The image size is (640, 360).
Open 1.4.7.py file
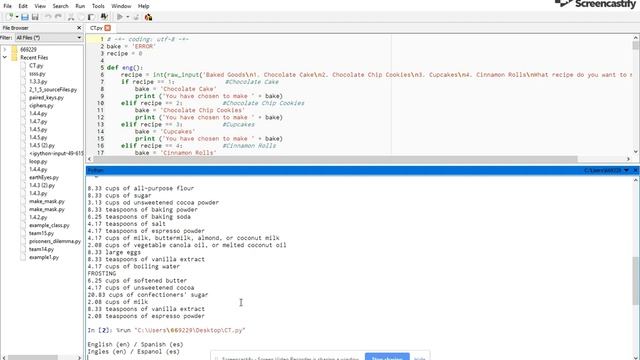coord(38,121)
